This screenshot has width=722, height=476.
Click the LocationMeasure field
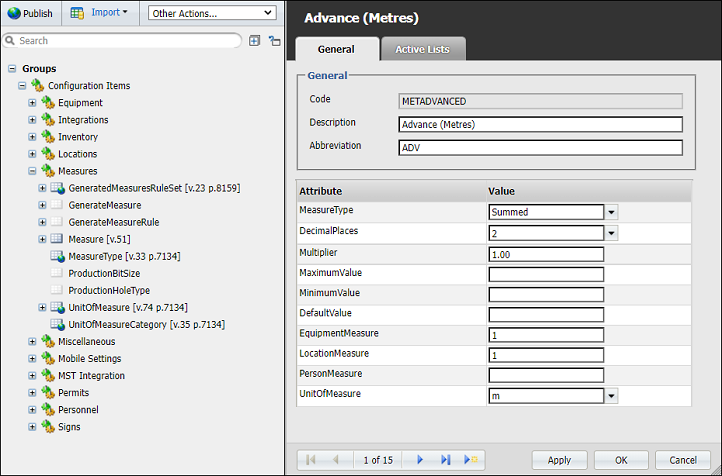(546, 355)
